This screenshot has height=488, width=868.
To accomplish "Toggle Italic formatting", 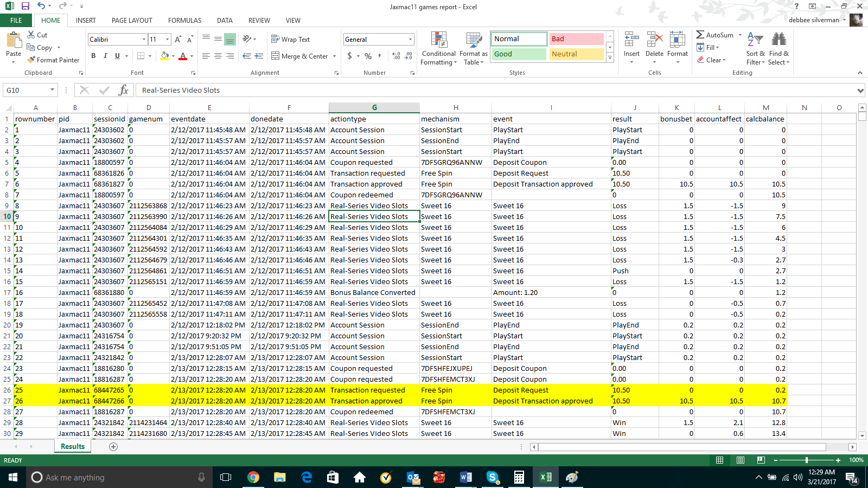I will [x=105, y=56].
